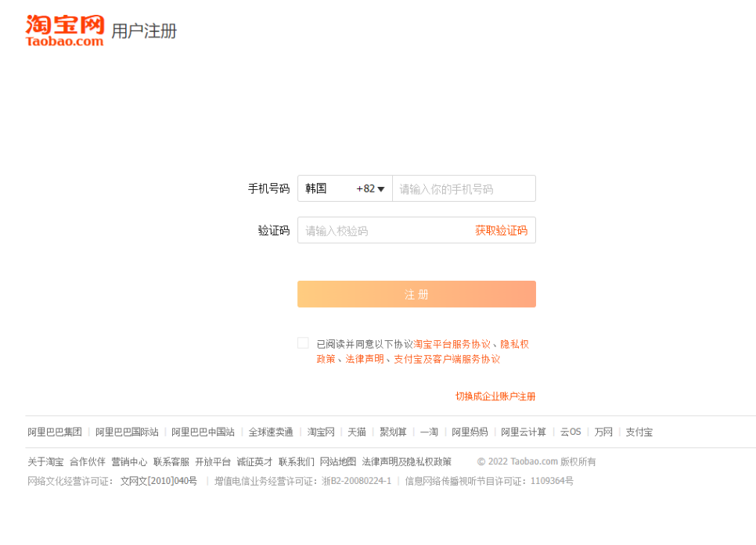Open 天猫 footer link
756x545 pixels.
(357, 432)
